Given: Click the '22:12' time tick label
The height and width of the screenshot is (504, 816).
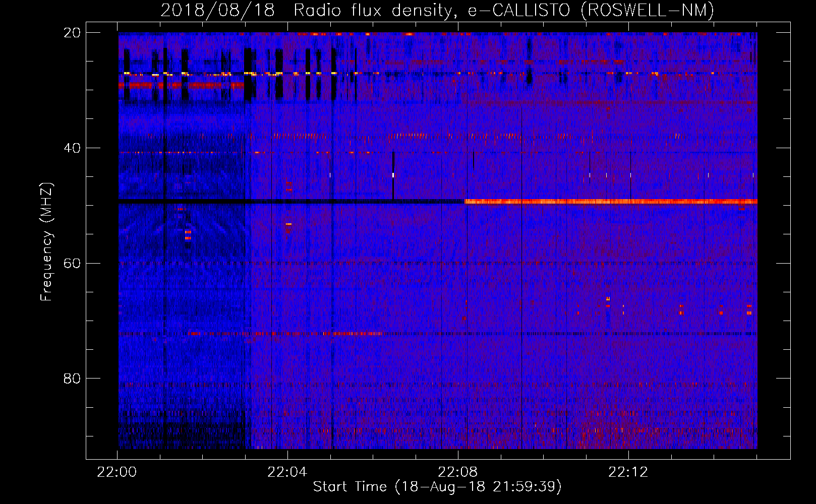Looking at the screenshot, I should click(x=628, y=472).
